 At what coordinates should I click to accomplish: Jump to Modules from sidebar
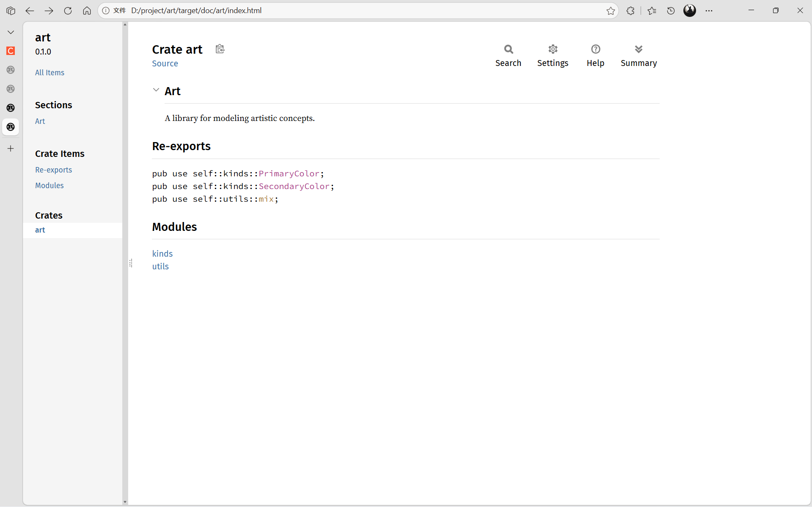click(x=49, y=186)
